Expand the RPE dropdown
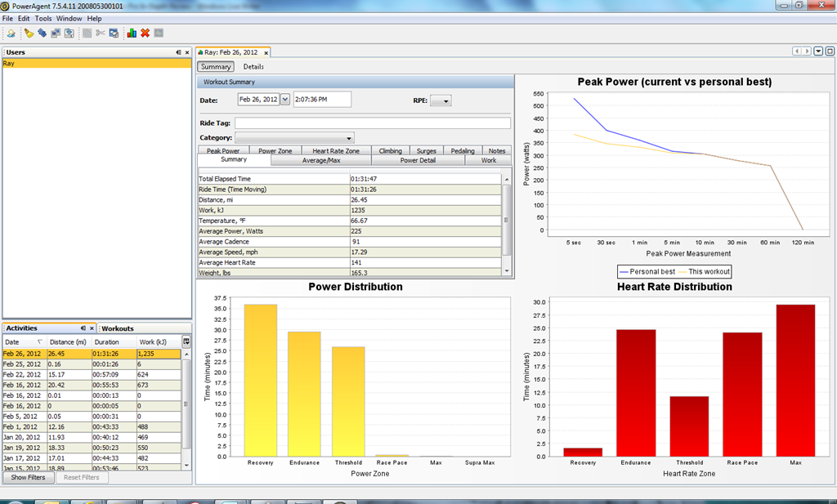 (441, 100)
